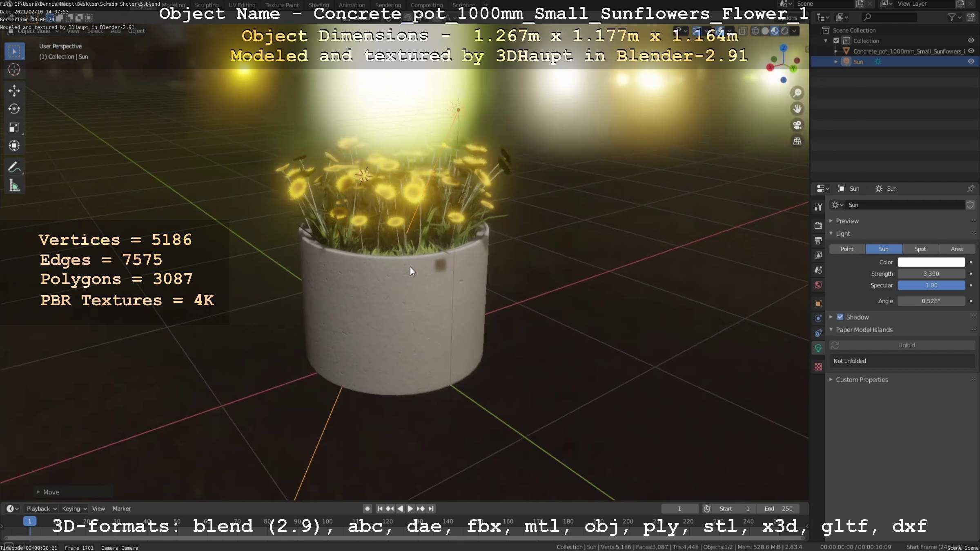Open the Render properties tab
Image resolution: width=980 pixels, height=551 pixels.
coord(818,226)
